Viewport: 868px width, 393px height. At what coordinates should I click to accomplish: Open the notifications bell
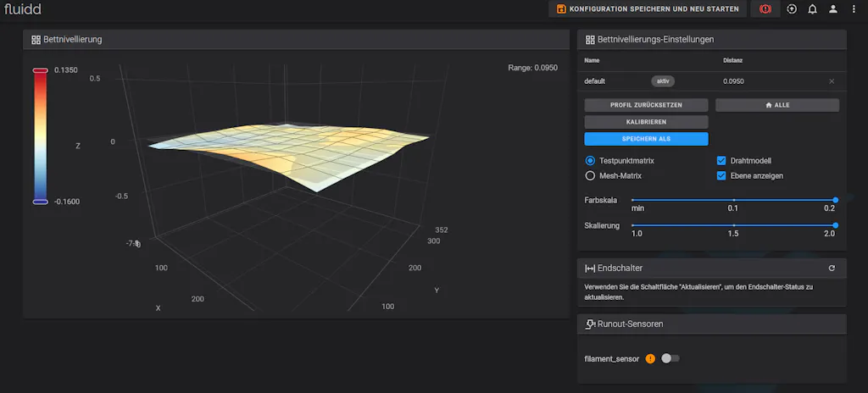coord(812,9)
